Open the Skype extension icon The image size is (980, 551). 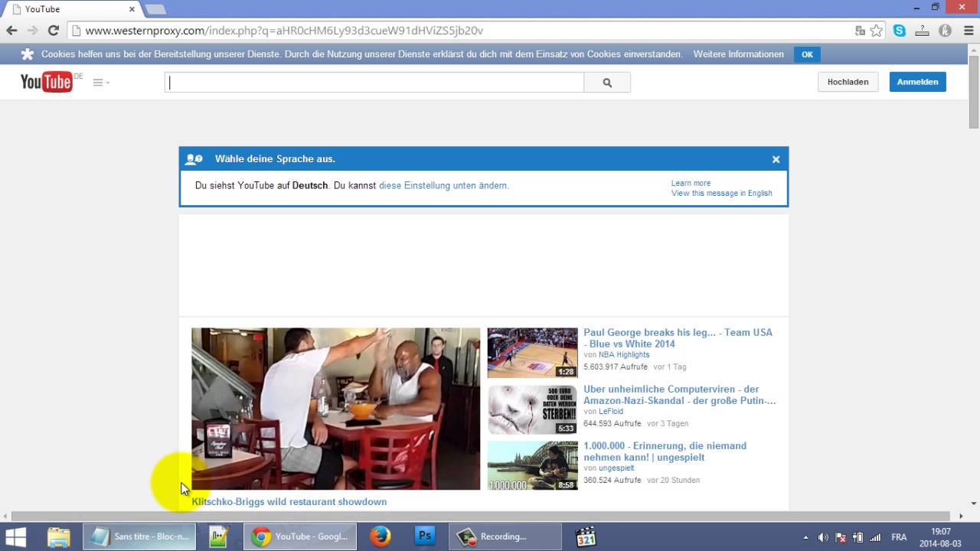900,31
